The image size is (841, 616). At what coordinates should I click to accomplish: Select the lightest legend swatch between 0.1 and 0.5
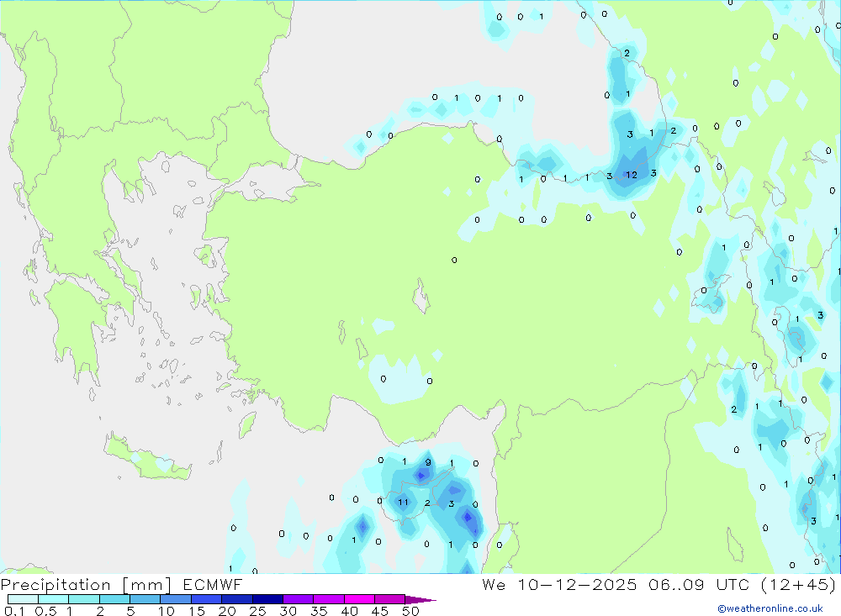tap(23, 599)
